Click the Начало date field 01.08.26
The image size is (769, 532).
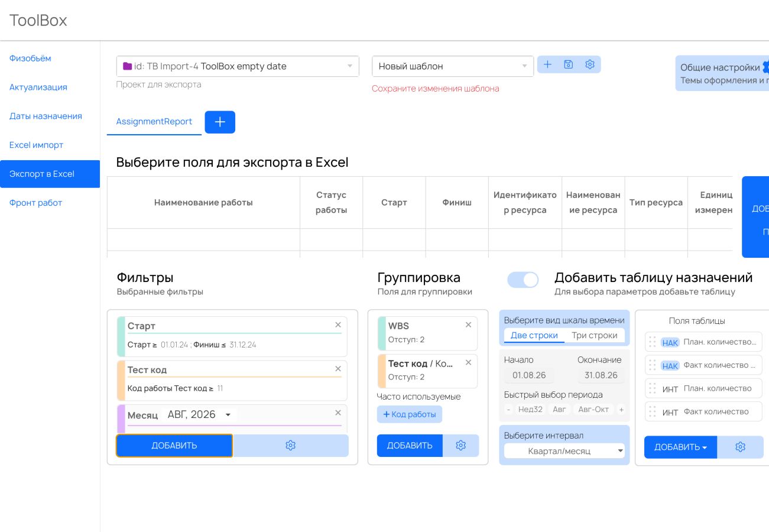pyautogui.click(x=529, y=375)
